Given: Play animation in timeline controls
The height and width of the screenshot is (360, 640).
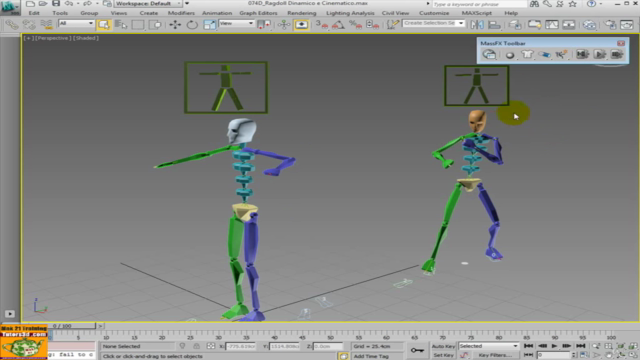Looking at the screenshot, I should tap(554, 346).
